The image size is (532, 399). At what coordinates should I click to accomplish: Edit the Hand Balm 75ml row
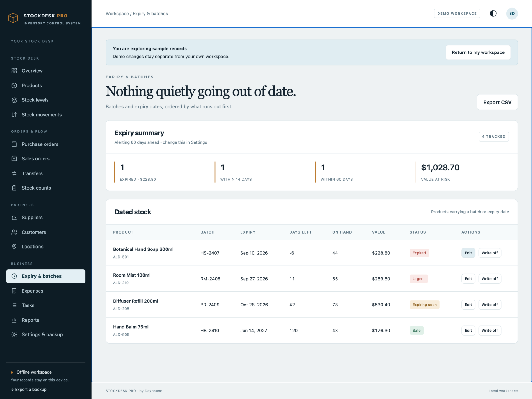[x=468, y=330]
